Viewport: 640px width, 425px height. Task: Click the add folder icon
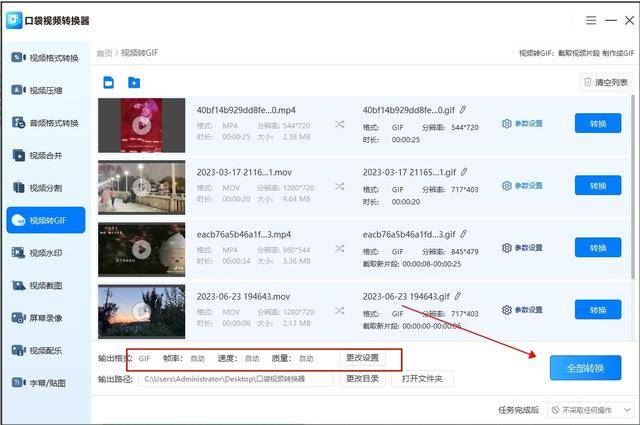[x=134, y=82]
